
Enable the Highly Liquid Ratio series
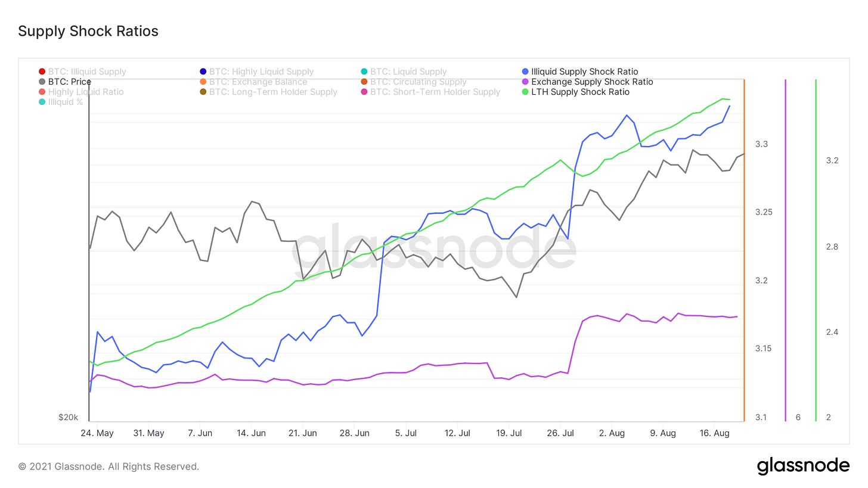[81, 92]
